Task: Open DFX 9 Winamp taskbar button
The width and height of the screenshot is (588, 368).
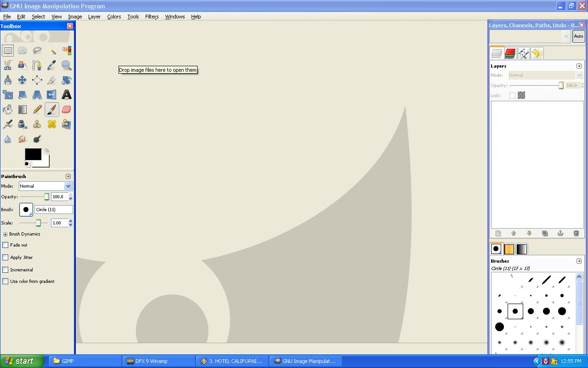Action: tap(158, 361)
